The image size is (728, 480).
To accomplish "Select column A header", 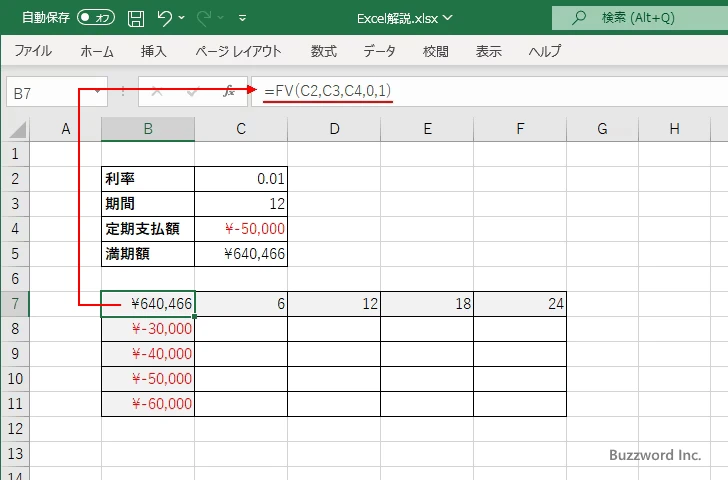I will pyautogui.click(x=65, y=129).
